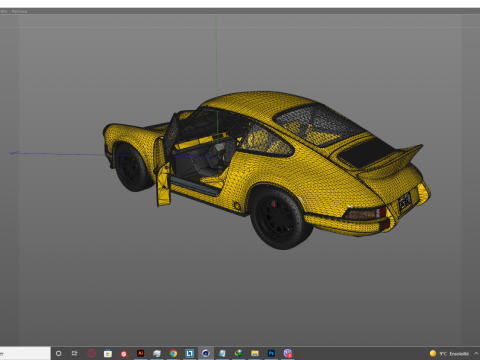Viewport: 480px width, 360px height.
Task: Open the multicolor sphere app icon between notes app and File Explorer
Action: pyautogui.click(x=238, y=353)
